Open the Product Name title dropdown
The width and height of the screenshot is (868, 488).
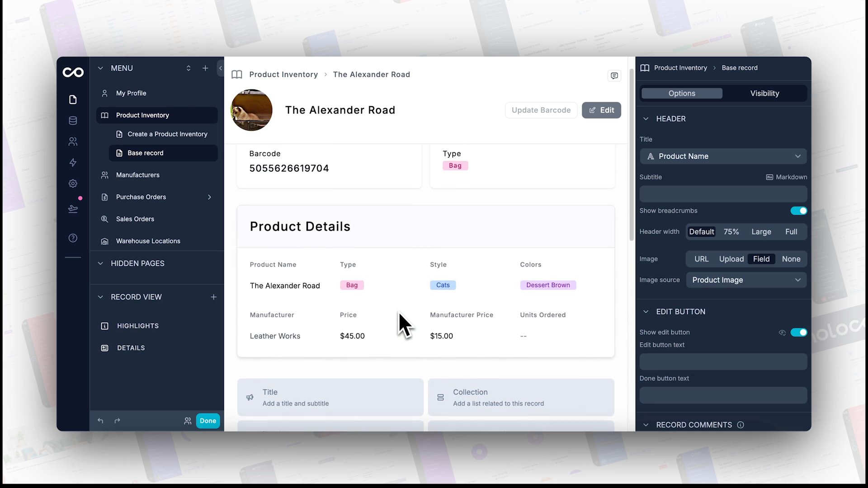723,156
